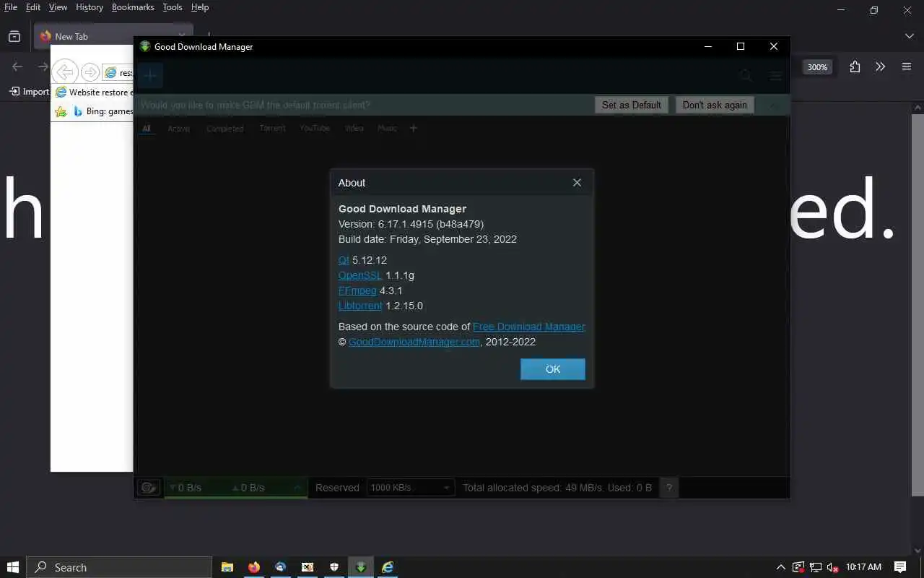Click Firefox page scrollbar up arrow
Image resolution: width=924 pixels, height=578 pixels.
coord(918,108)
